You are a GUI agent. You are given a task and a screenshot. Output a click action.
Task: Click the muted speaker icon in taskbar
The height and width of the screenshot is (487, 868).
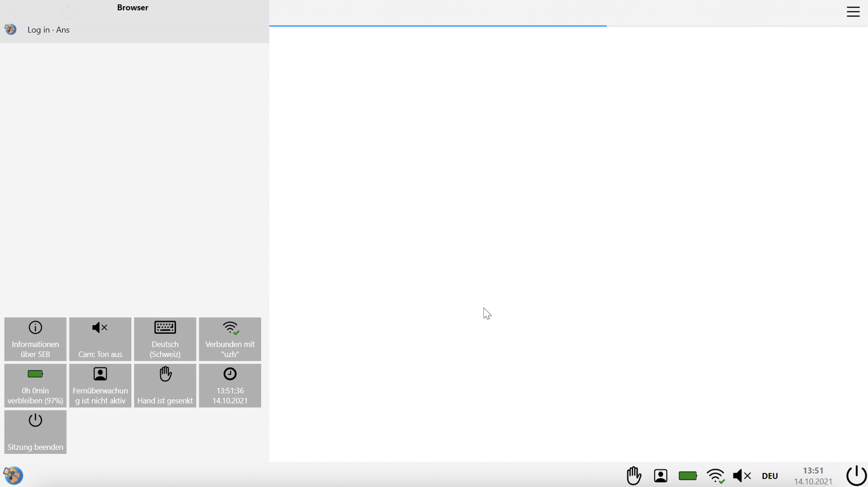pyautogui.click(x=742, y=475)
